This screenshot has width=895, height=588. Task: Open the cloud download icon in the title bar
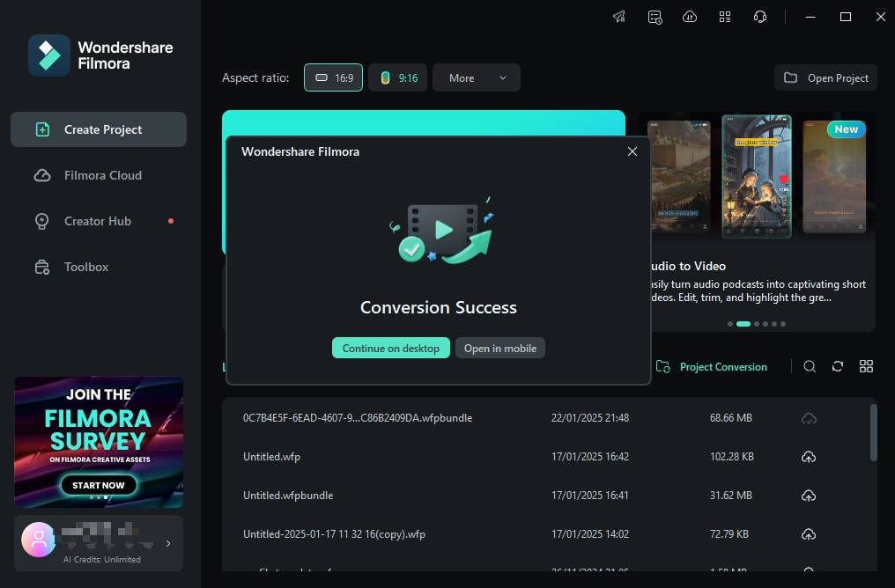point(690,17)
